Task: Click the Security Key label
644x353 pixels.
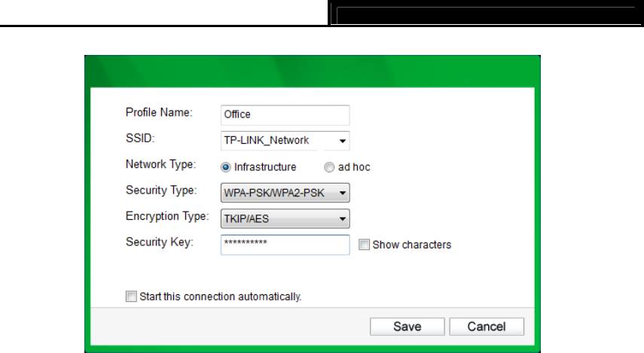Action: [160, 242]
